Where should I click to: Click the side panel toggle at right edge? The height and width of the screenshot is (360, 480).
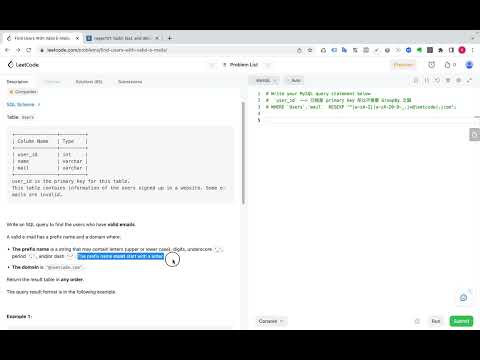(x=474, y=134)
